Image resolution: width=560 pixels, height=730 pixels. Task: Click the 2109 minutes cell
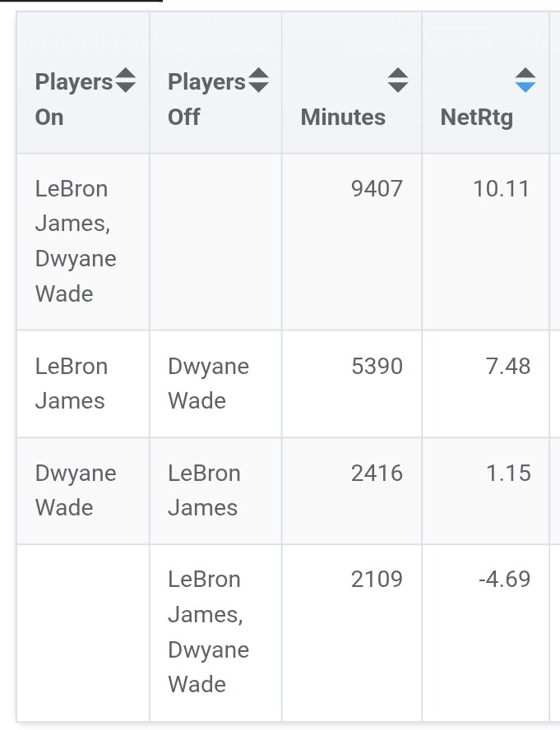coord(377,580)
